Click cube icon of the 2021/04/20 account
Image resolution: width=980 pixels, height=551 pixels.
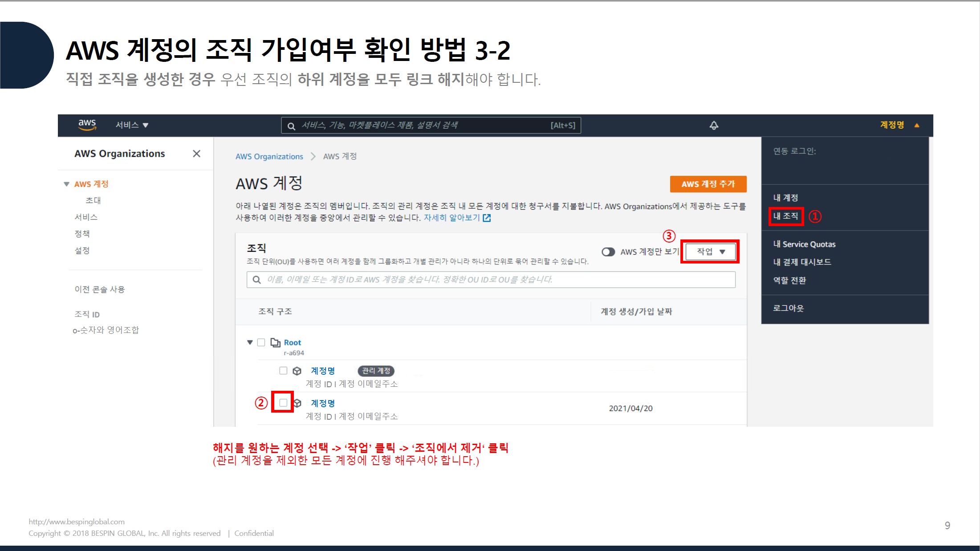tap(297, 403)
